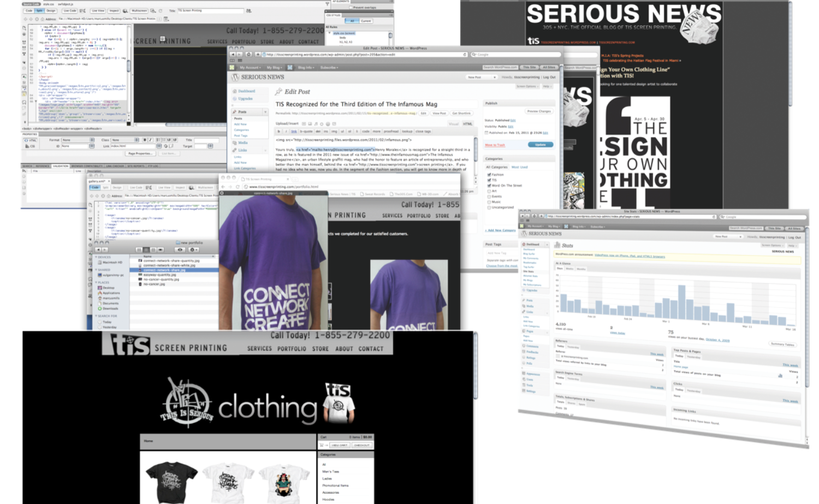
Task: Open the ID dropdown in Dreamweaver Properties
Action: tap(78, 146)
